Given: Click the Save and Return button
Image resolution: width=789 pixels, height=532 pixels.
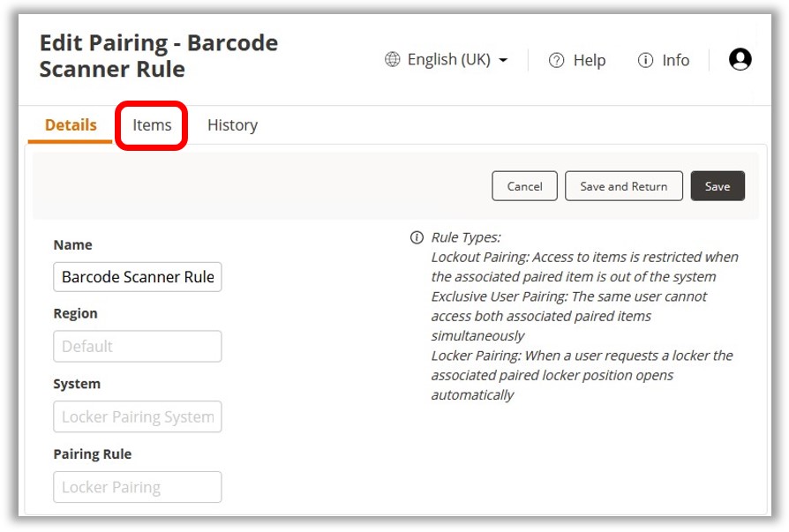Looking at the screenshot, I should coord(623,186).
